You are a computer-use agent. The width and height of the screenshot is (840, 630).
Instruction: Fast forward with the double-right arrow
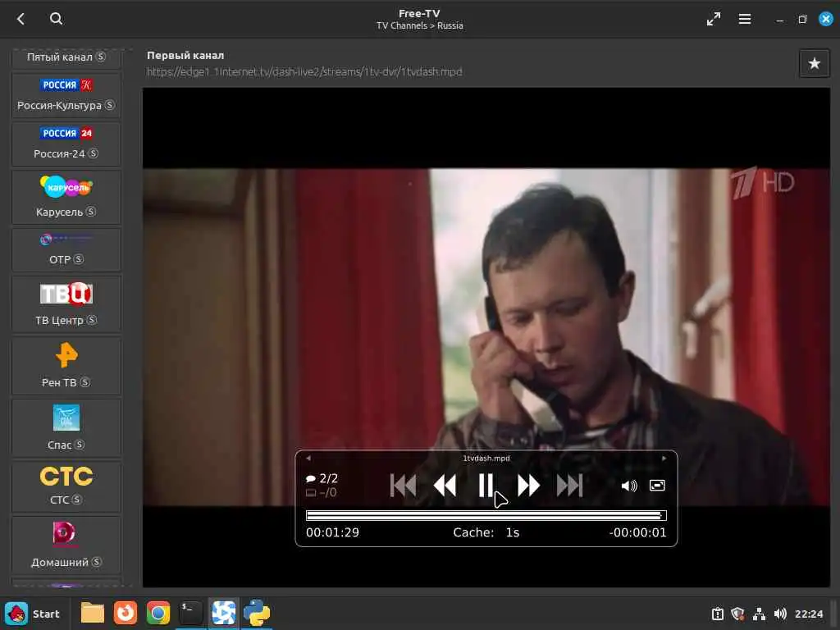coord(528,486)
